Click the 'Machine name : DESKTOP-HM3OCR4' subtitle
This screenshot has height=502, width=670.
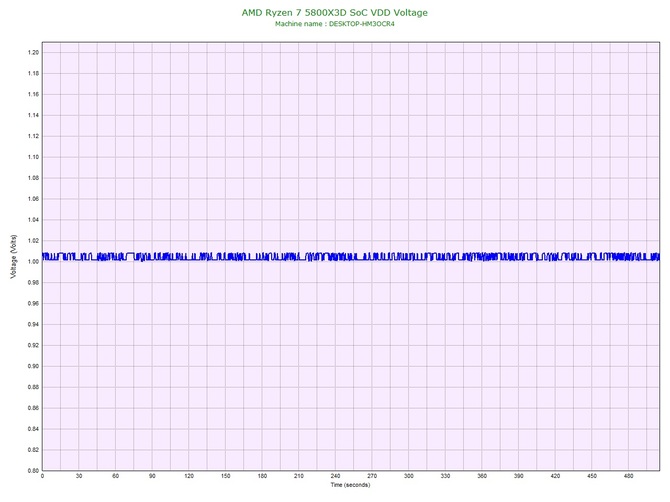click(x=335, y=24)
